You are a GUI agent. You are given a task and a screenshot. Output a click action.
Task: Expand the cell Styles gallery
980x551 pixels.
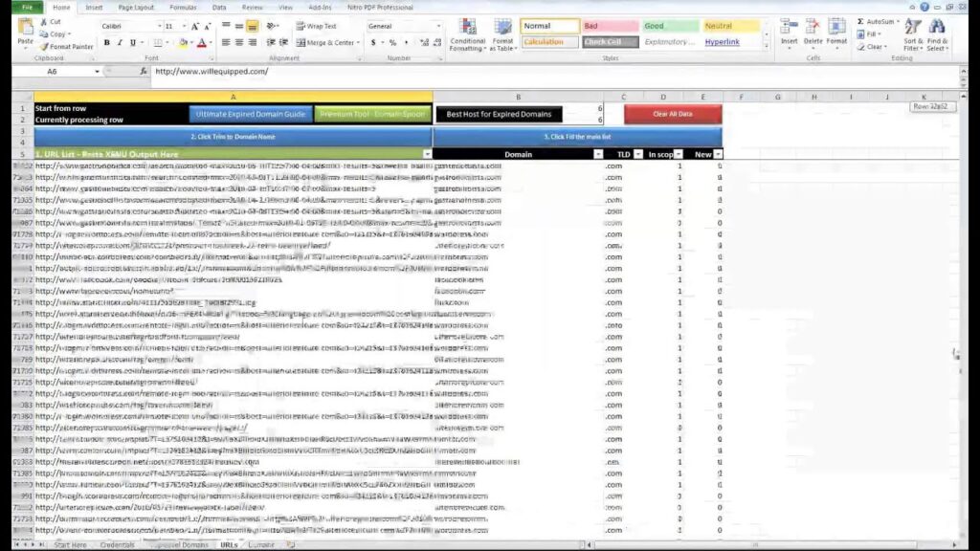(767, 46)
